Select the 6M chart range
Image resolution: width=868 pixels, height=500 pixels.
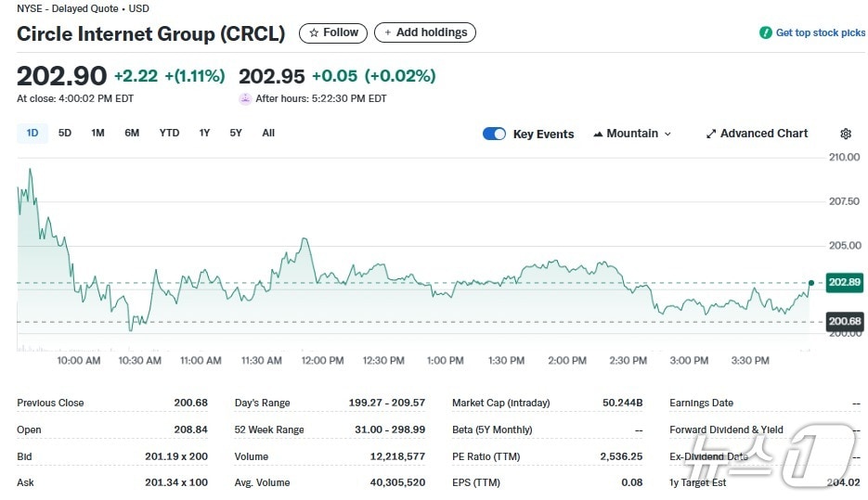pos(132,133)
